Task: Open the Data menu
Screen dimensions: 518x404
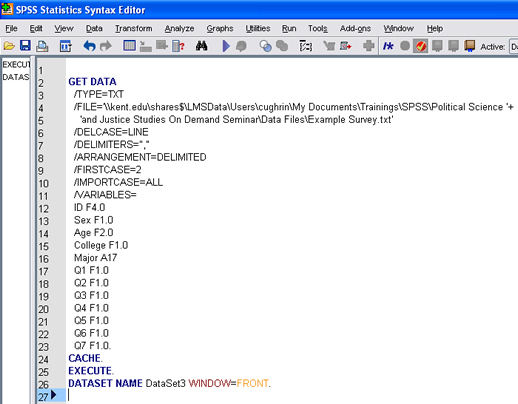Action: (94, 29)
